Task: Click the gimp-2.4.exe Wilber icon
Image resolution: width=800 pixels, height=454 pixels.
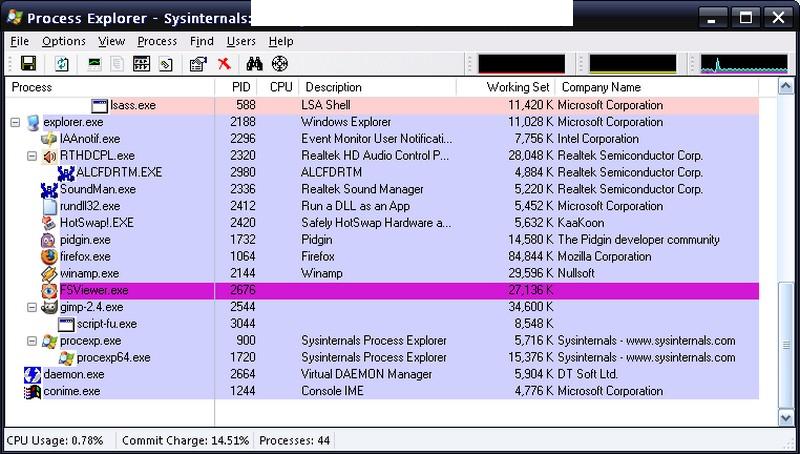Action: click(x=49, y=308)
